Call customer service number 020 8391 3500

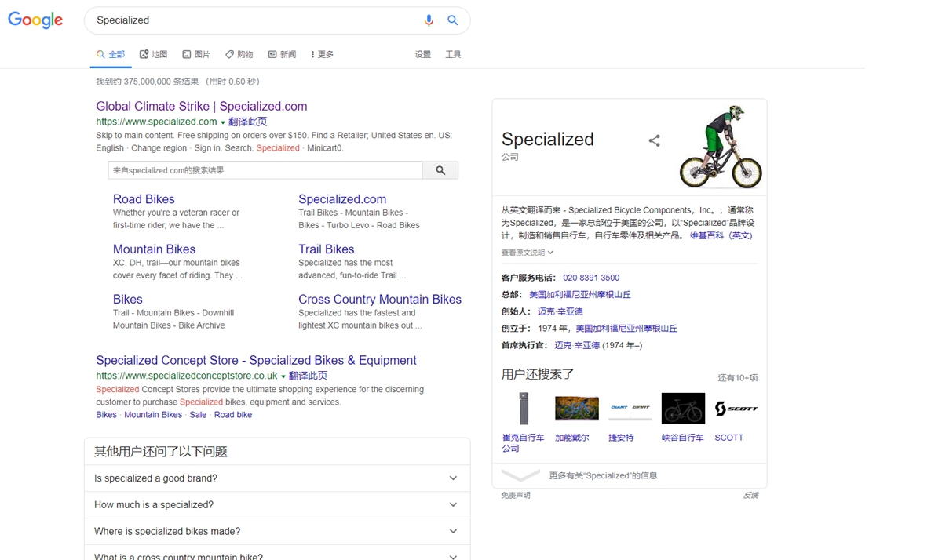(x=591, y=278)
